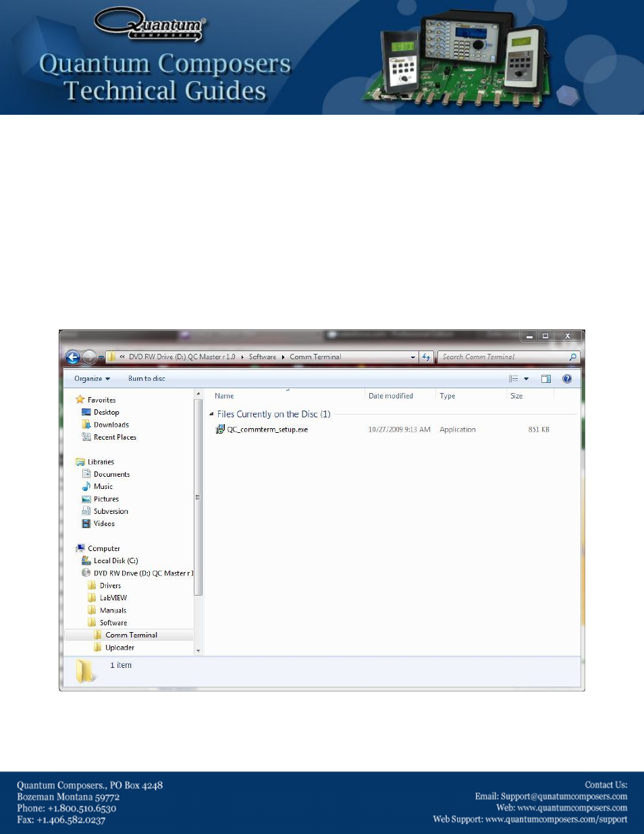Image resolution: width=644 pixels, height=834 pixels.
Task: Click Software in the address path
Action: tap(263, 357)
